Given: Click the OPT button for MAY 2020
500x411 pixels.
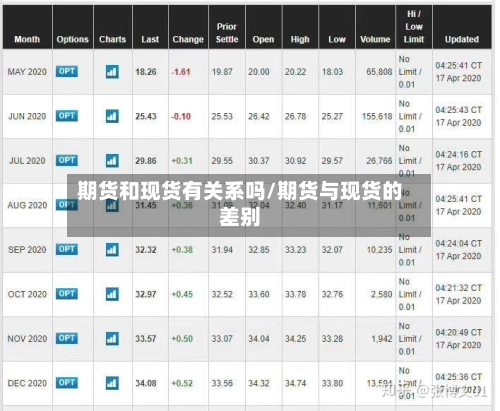Looking at the screenshot, I should coord(67,71).
